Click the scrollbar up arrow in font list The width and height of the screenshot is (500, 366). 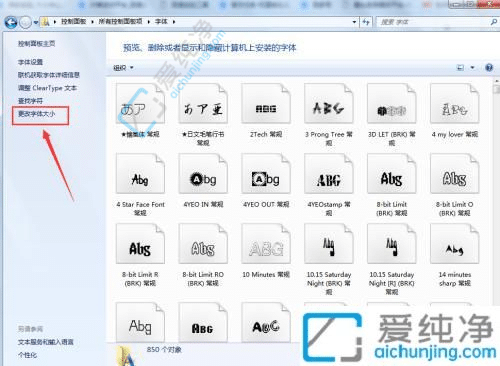click(x=496, y=80)
